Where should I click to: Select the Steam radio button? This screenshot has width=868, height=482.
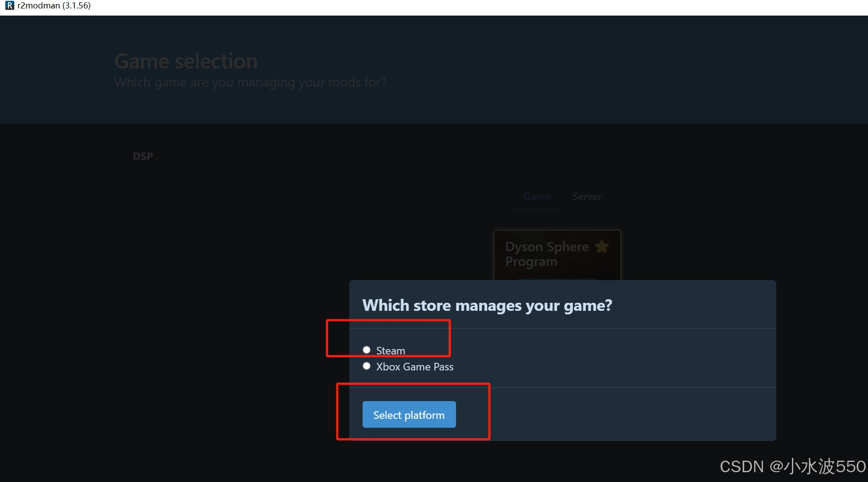point(367,350)
